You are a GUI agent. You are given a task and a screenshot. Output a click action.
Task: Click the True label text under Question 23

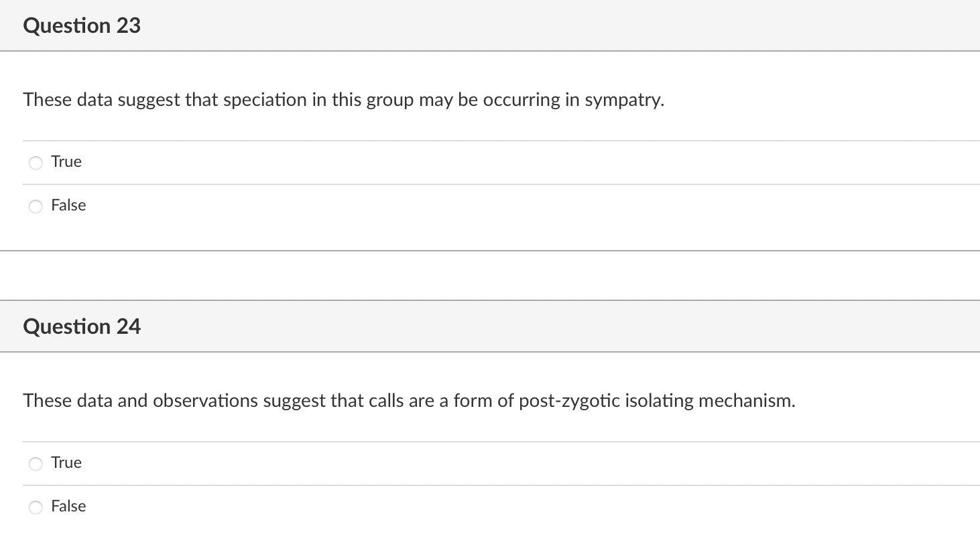[65, 162]
